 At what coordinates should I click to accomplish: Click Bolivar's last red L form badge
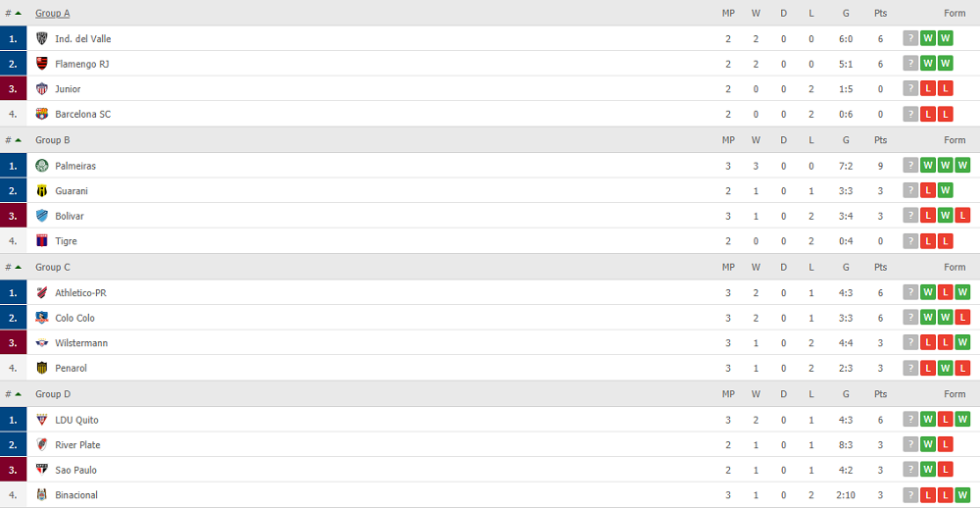coord(962,216)
